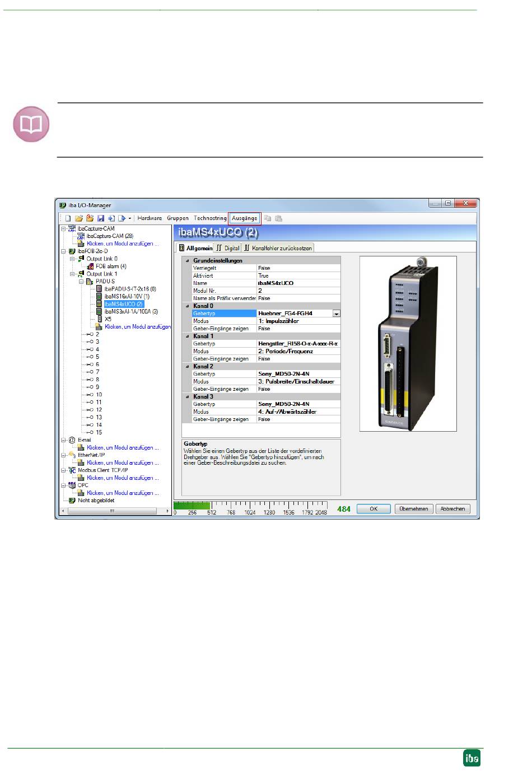Screen dimensions: 532x776
Task: Click the Import arrow toolbar icon
Action: [111, 218]
